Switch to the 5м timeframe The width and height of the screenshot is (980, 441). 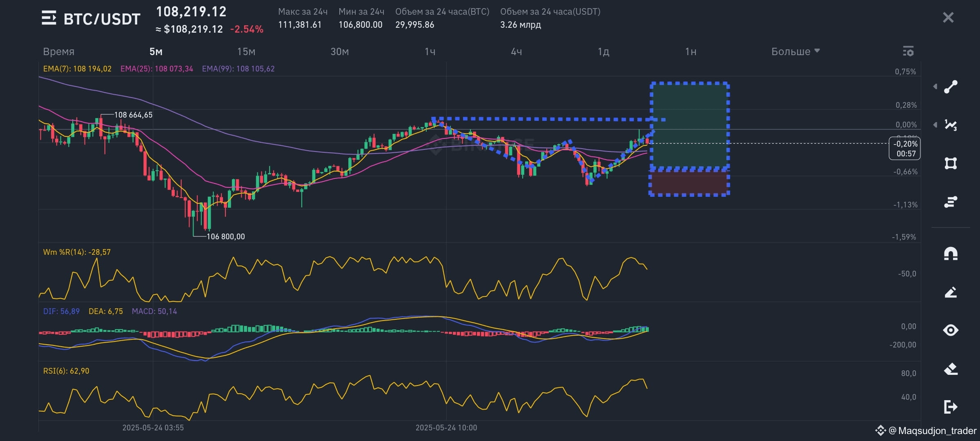[156, 51]
